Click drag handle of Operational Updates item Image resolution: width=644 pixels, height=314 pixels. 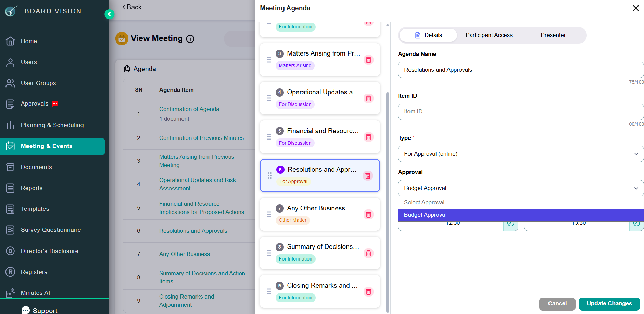pyautogui.click(x=269, y=98)
